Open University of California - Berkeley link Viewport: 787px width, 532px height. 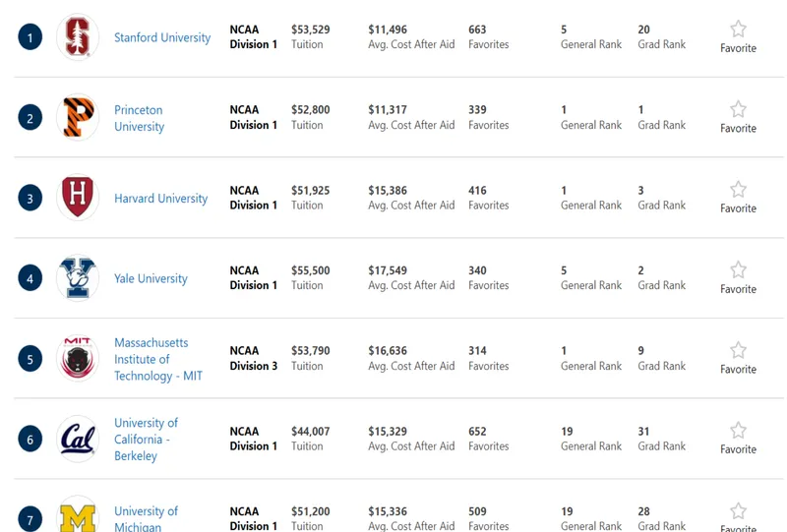tap(146, 440)
